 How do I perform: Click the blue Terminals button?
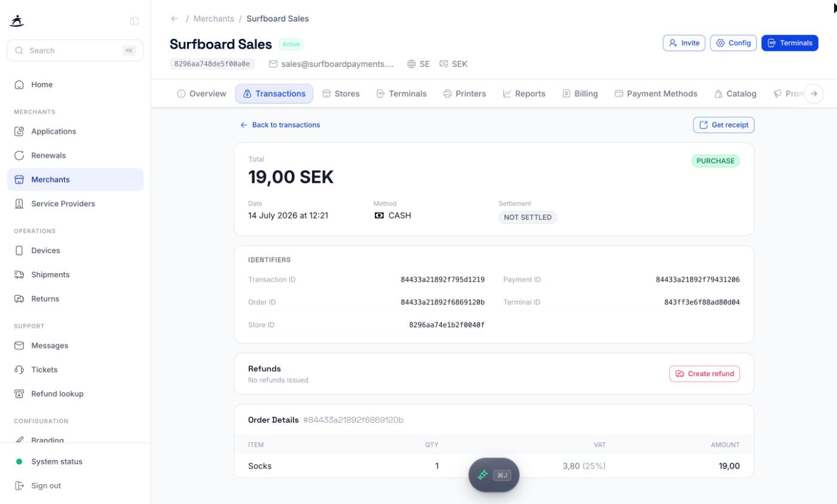click(790, 43)
